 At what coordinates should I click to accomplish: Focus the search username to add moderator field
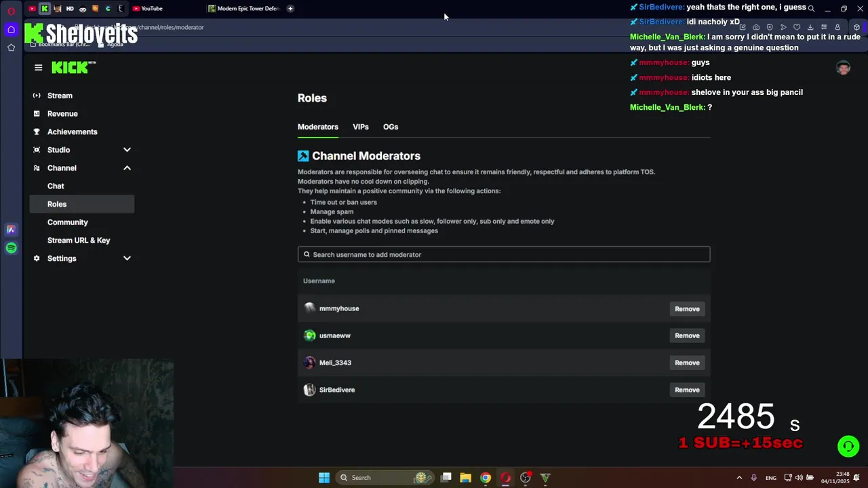(x=504, y=254)
